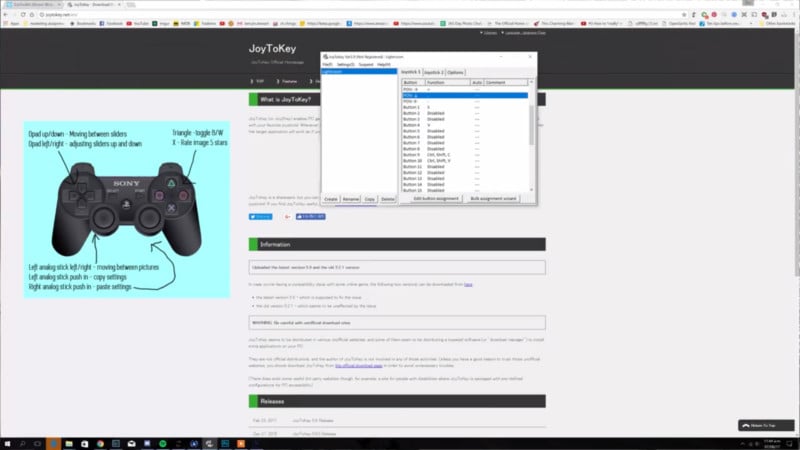
Task: Open the Mail app in taskbar
Action: 132,444
